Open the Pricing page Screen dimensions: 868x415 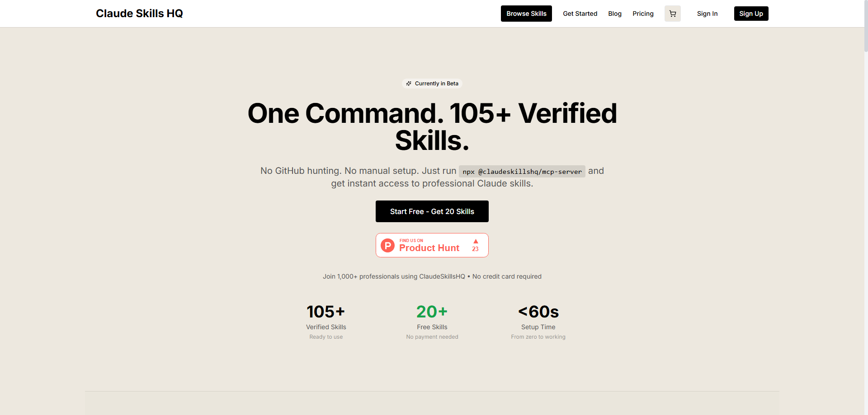pos(643,14)
